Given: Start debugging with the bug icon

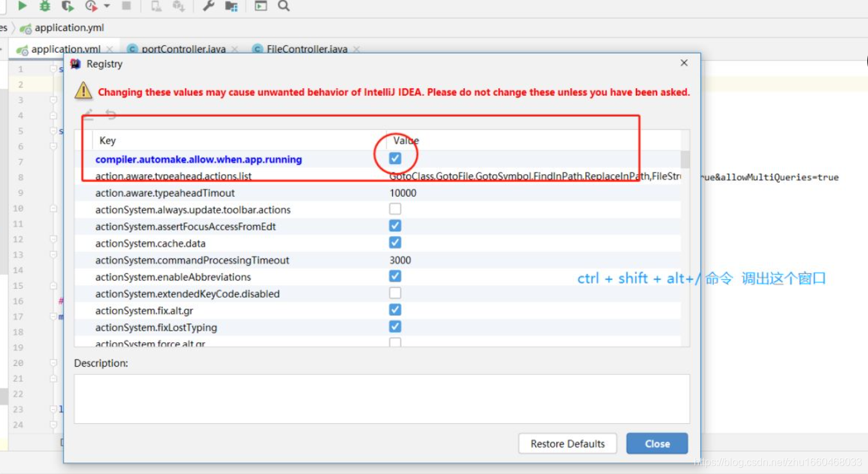Looking at the screenshot, I should (x=45, y=6).
